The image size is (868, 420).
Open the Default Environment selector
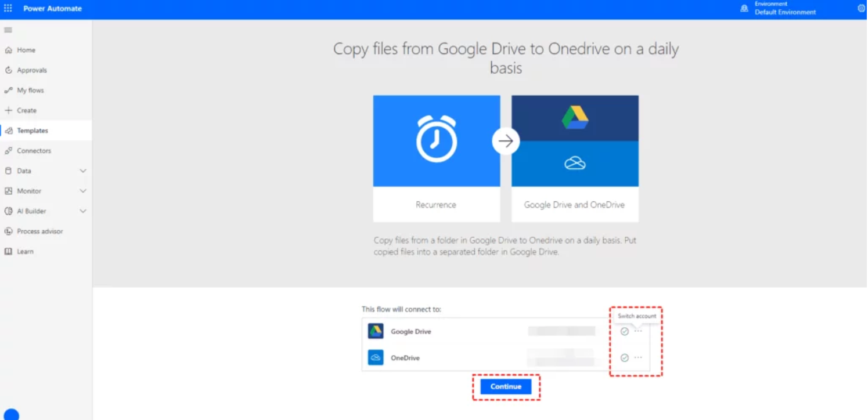(x=785, y=12)
